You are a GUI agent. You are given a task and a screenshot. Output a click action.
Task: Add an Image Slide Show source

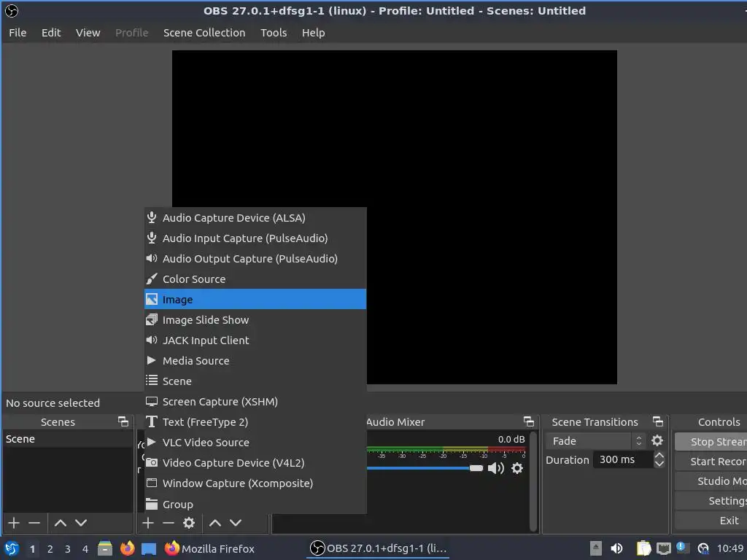coord(255,319)
